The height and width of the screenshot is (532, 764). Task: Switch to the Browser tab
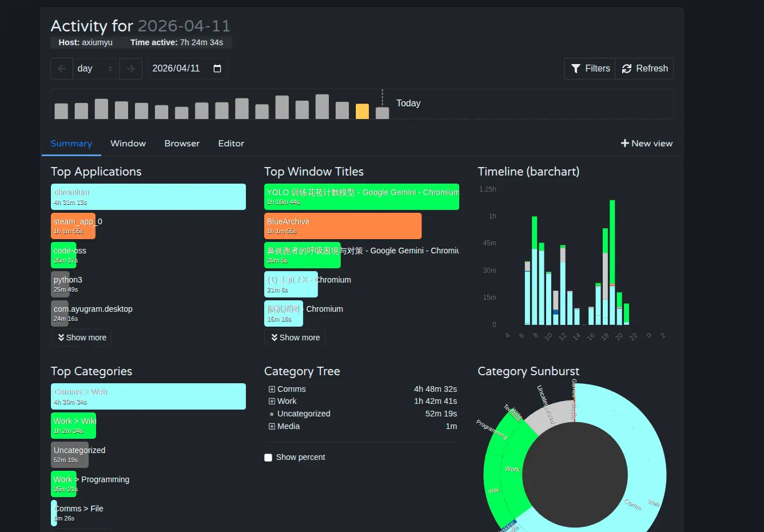pos(182,144)
